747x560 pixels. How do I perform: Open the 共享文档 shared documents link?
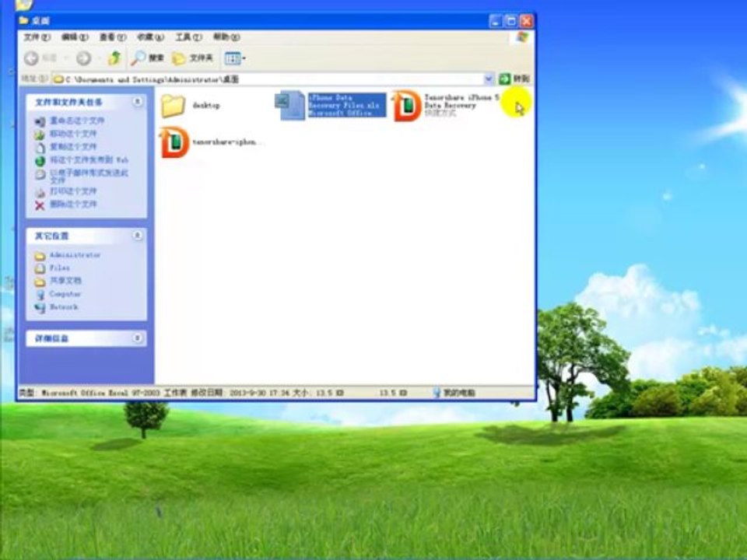coord(58,281)
